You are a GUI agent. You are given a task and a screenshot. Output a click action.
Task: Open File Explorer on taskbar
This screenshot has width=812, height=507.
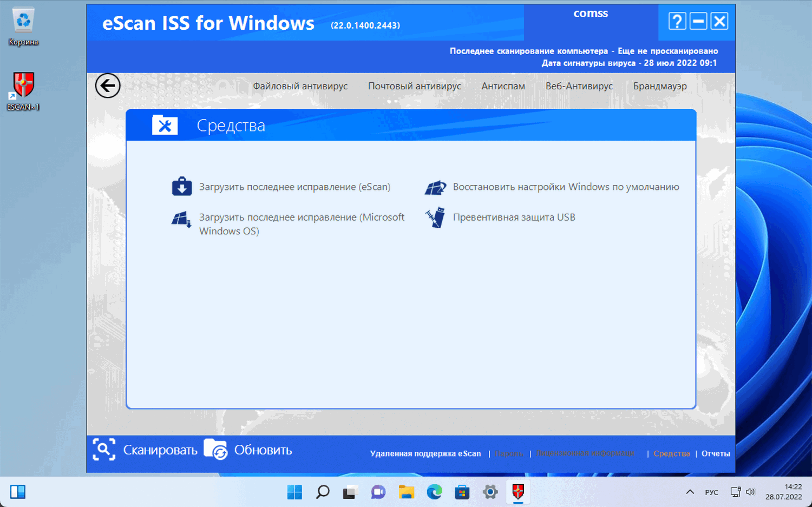406,492
